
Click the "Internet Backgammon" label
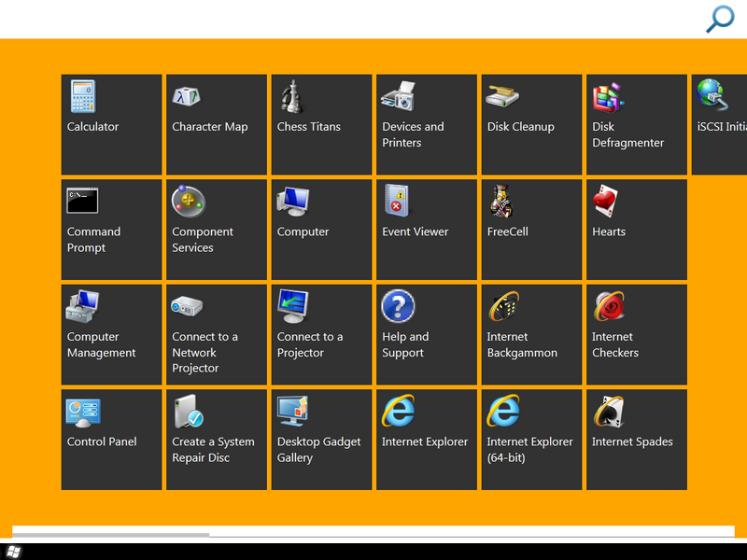[x=522, y=344]
